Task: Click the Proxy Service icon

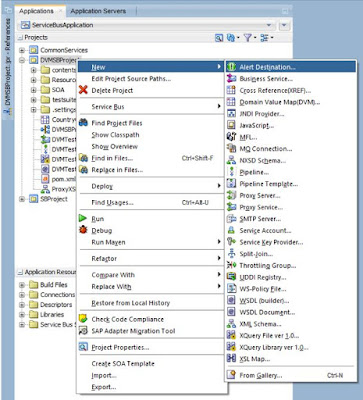Action: (231, 207)
